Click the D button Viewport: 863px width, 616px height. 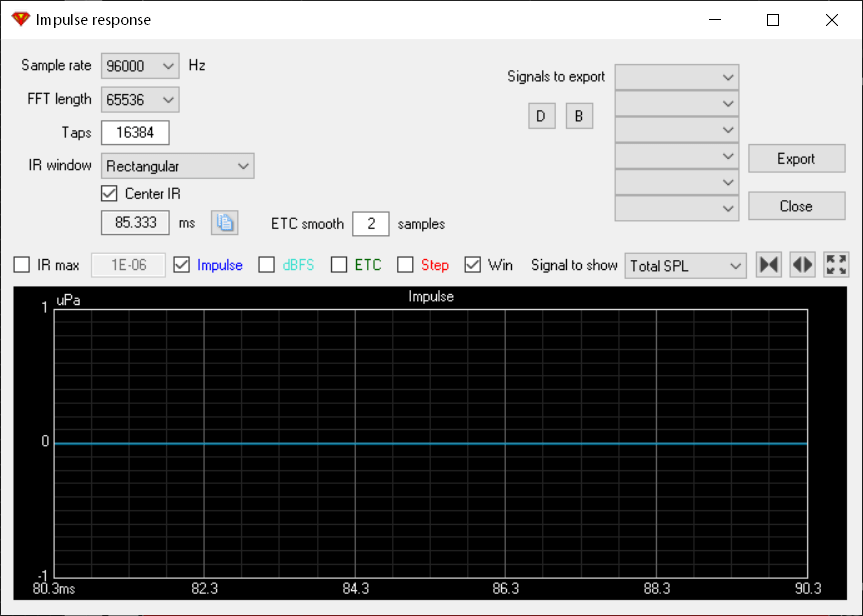[x=542, y=116]
